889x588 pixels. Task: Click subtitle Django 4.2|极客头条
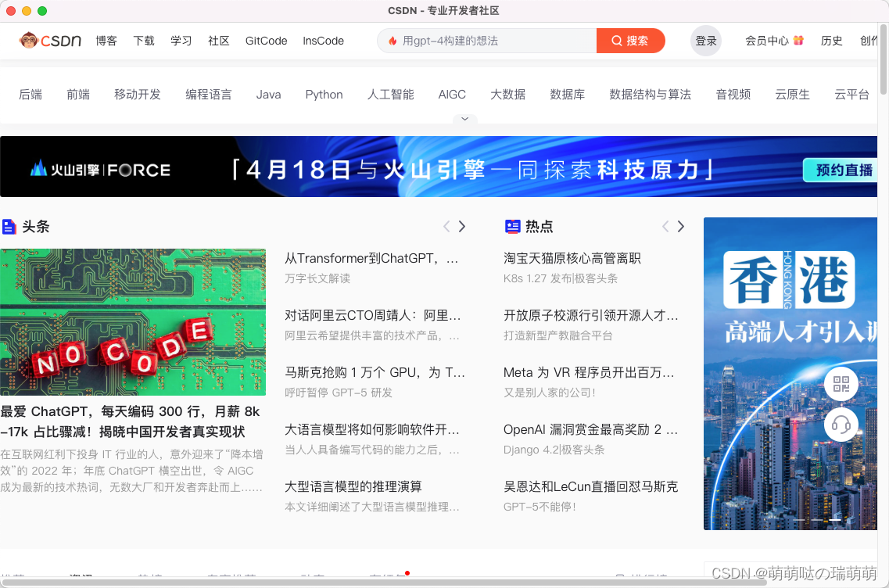[x=554, y=450]
